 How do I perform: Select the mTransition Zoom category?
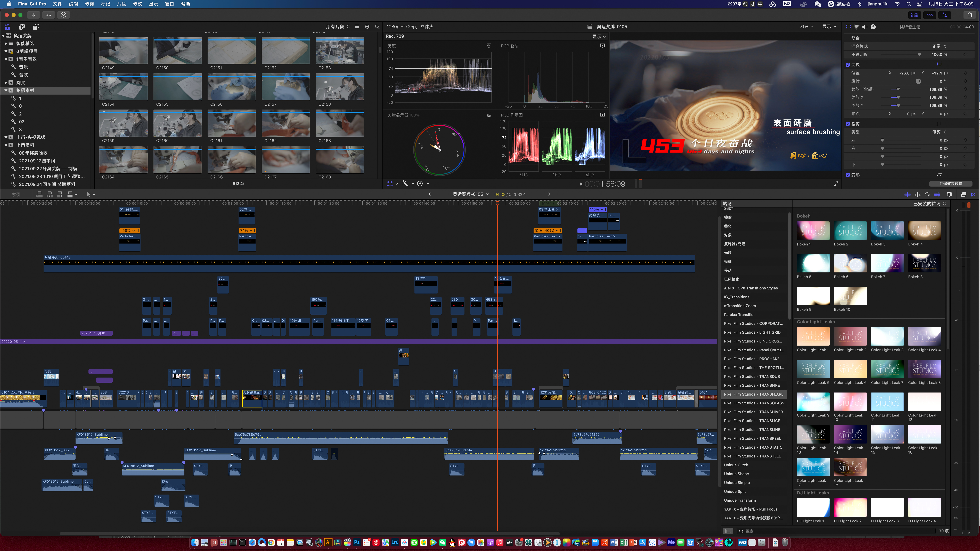coord(740,306)
